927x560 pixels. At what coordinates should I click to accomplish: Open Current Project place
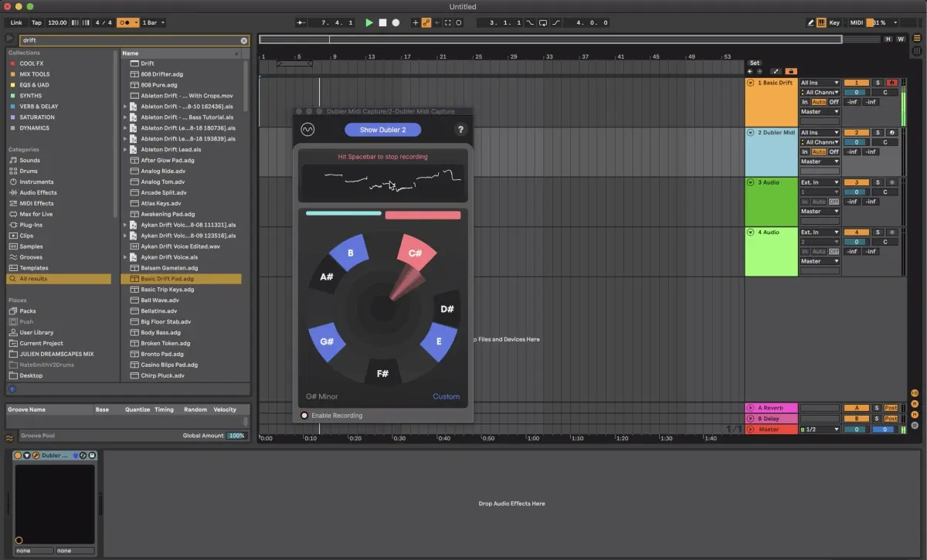[41, 343]
